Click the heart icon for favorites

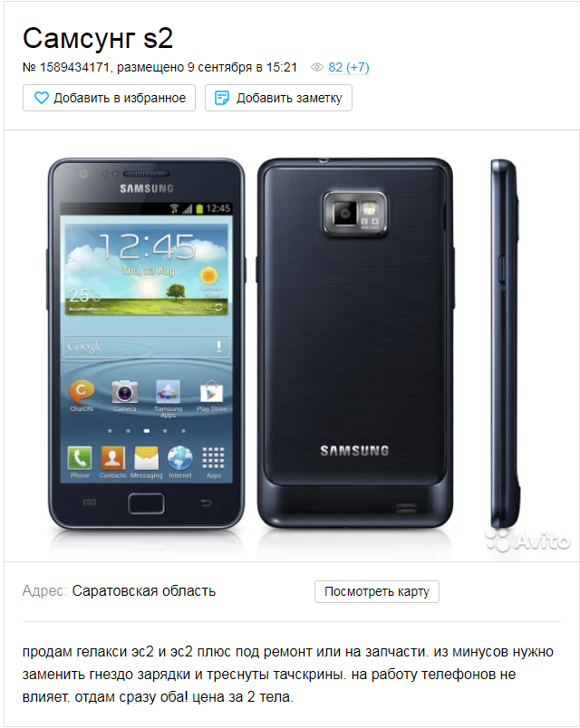[x=42, y=98]
